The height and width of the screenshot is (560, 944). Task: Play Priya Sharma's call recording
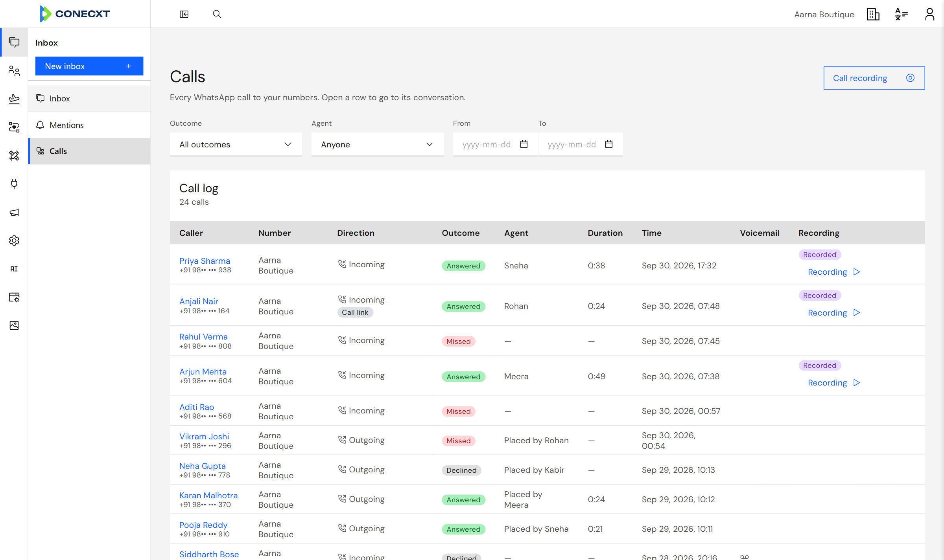[x=834, y=272]
